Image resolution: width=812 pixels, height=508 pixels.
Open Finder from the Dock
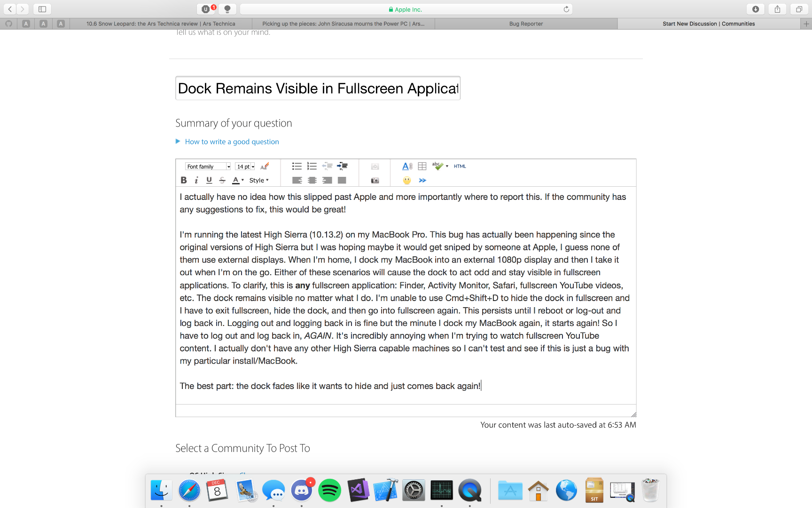(161, 491)
